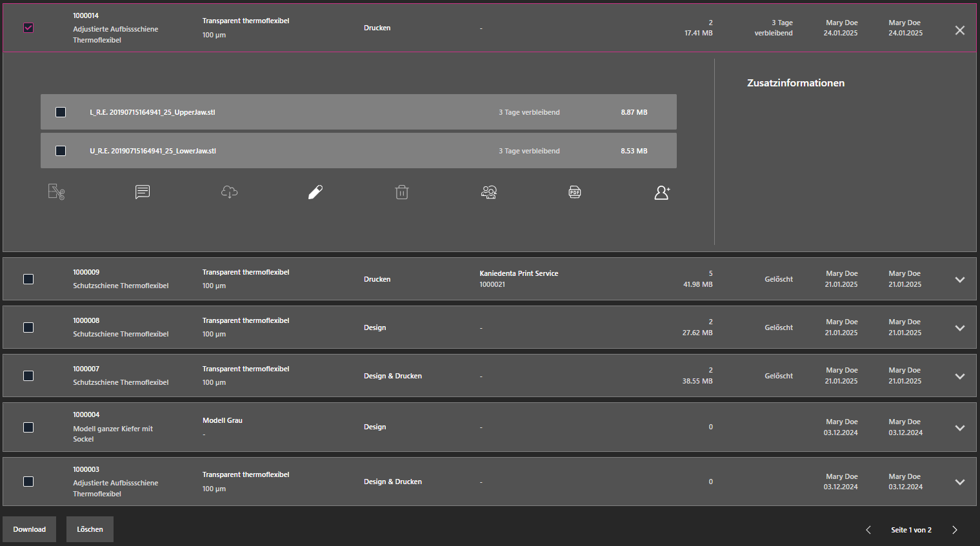
Task: Select checkbox for order 1000008
Action: click(x=28, y=327)
